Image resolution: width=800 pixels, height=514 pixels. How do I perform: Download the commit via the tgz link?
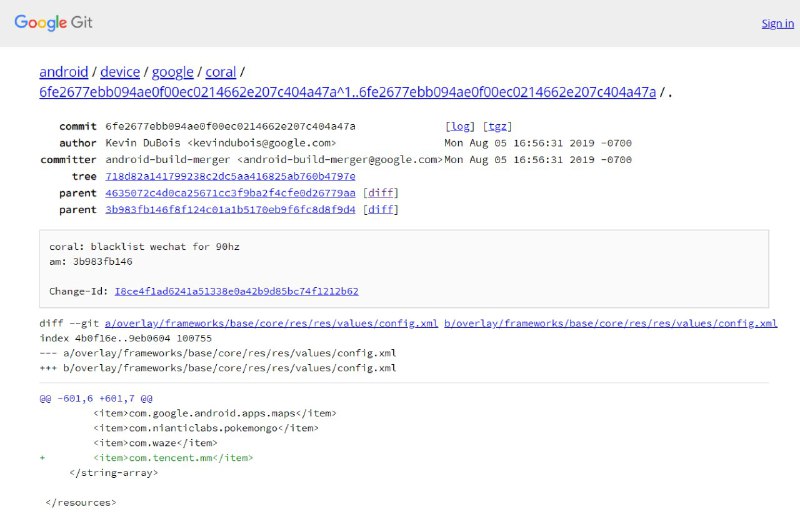[496, 126]
